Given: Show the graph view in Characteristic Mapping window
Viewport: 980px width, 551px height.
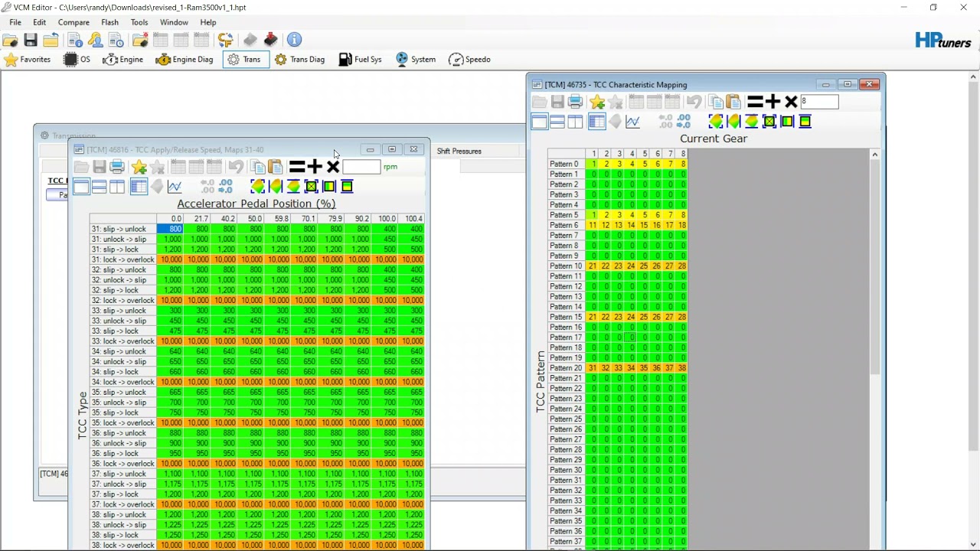Looking at the screenshot, I should click(632, 122).
